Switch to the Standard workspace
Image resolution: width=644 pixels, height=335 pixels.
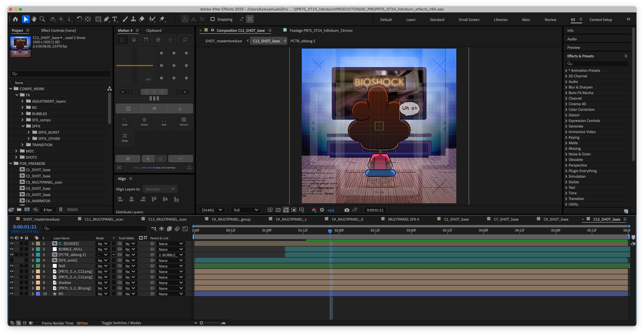click(x=437, y=20)
